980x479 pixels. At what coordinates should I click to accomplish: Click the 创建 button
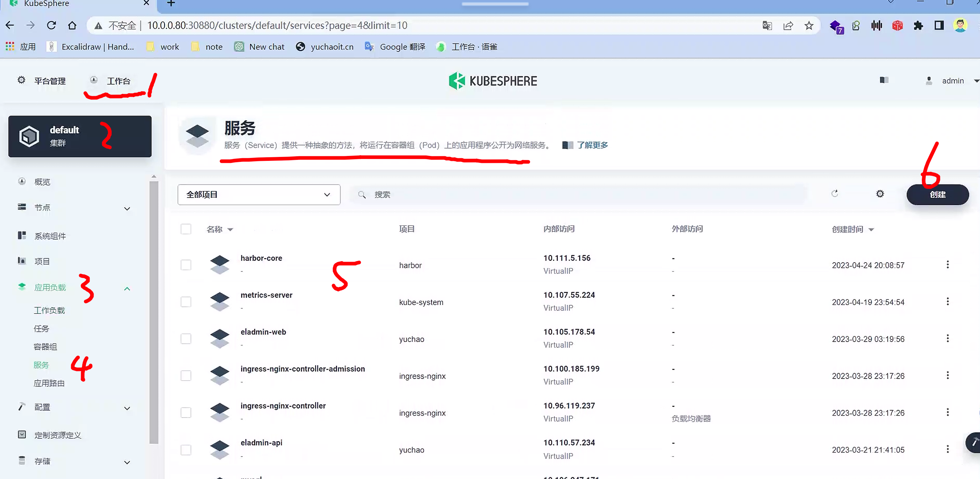pos(937,195)
